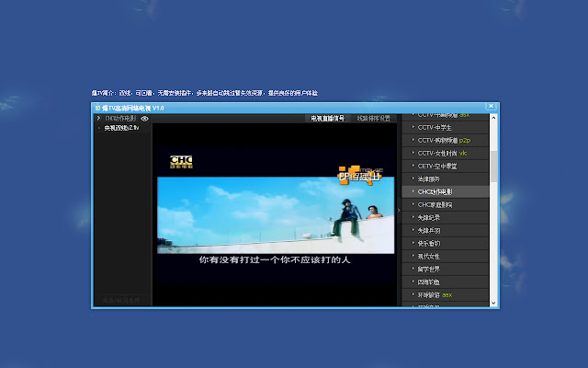Close the 网络电视 V1.0 window
The width and height of the screenshot is (588, 368).
[491, 107]
